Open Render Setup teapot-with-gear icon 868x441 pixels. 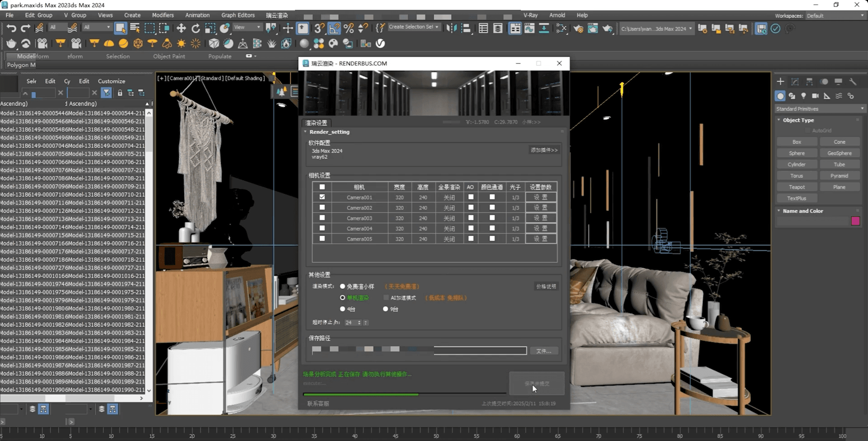point(578,28)
